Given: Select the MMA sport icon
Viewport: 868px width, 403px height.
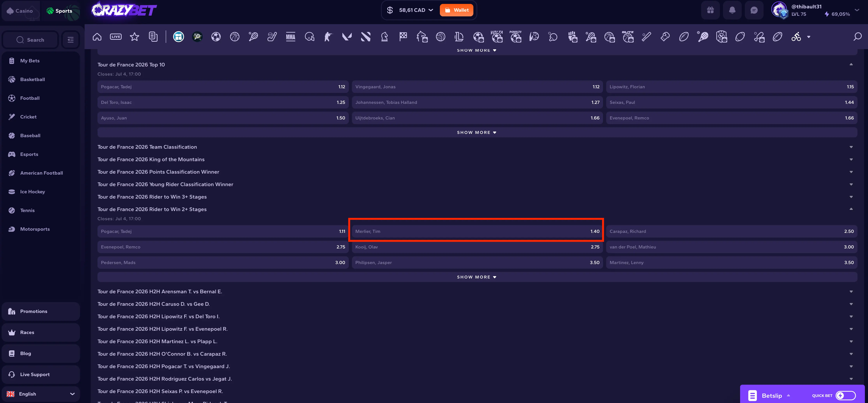Looking at the screenshot, I should click(291, 37).
